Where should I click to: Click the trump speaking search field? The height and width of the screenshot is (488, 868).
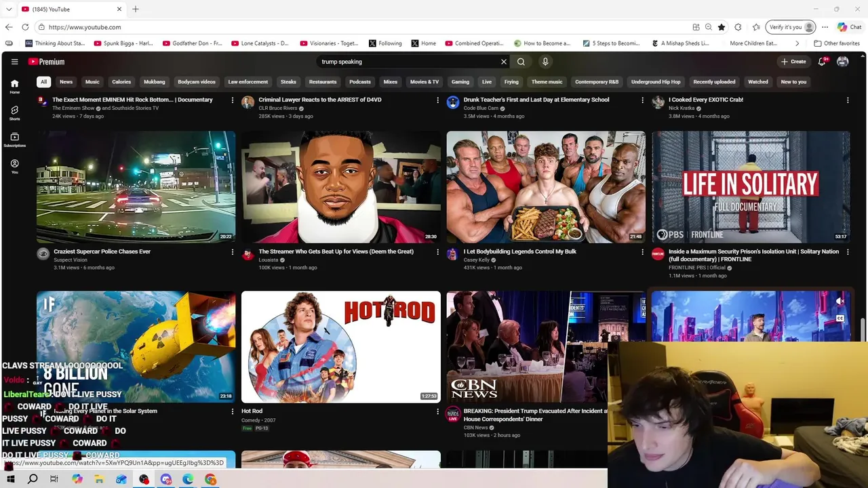tap(409, 62)
